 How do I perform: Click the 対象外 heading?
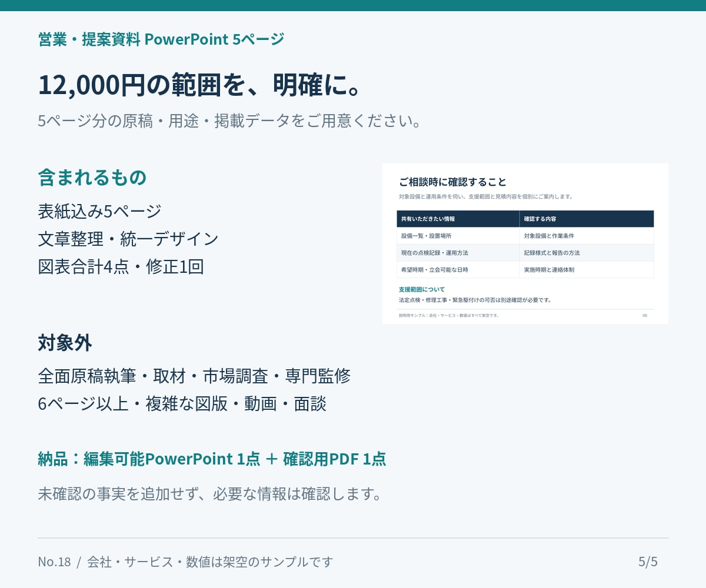65,342
